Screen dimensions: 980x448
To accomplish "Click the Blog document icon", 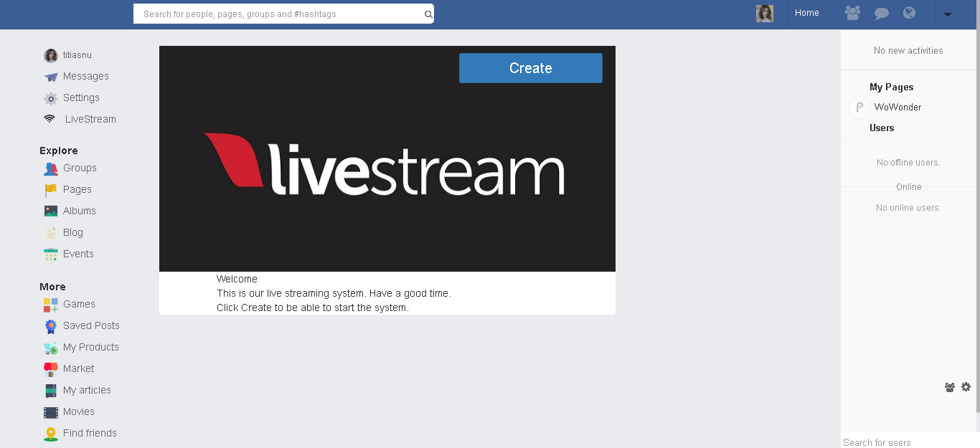I will point(50,233).
